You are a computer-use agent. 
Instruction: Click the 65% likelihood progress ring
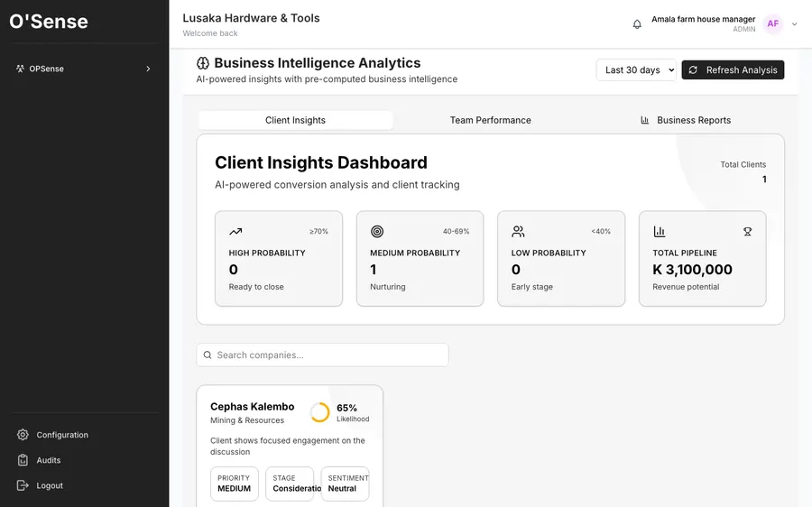319,413
